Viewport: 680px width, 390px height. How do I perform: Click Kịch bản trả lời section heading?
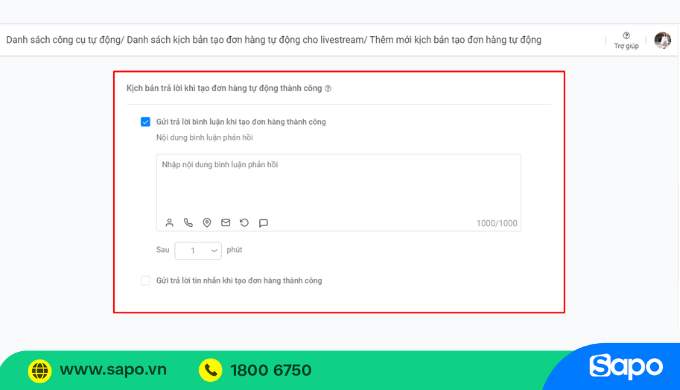pyautogui.click(x=224, y=88)
